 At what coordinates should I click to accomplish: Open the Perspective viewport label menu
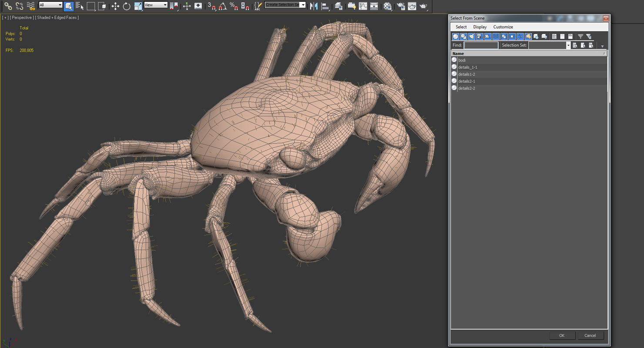(x=21, y=17)
